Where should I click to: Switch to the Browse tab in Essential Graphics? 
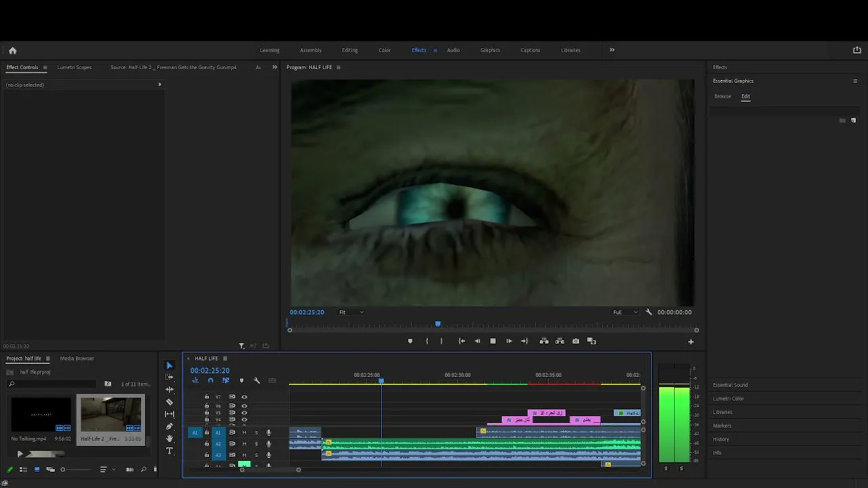pos(723,96)
